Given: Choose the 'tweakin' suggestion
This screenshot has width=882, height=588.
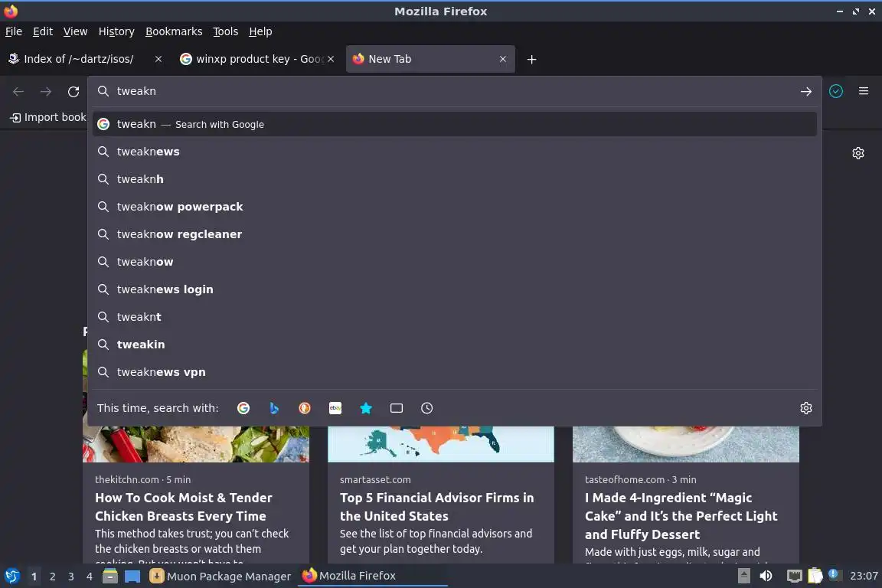Looking at the screenshot, I should point(455,345).
